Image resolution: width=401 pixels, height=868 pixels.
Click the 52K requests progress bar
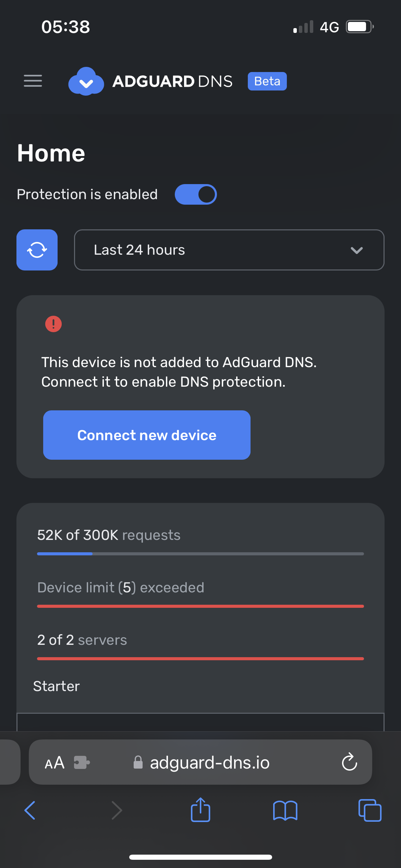[200, 553]
